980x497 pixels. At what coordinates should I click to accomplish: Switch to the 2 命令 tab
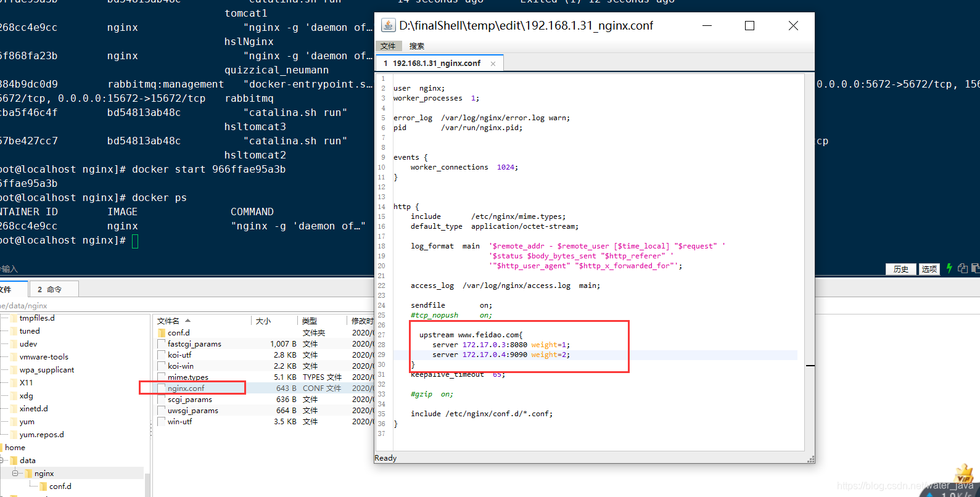click(x=53, y=289)
